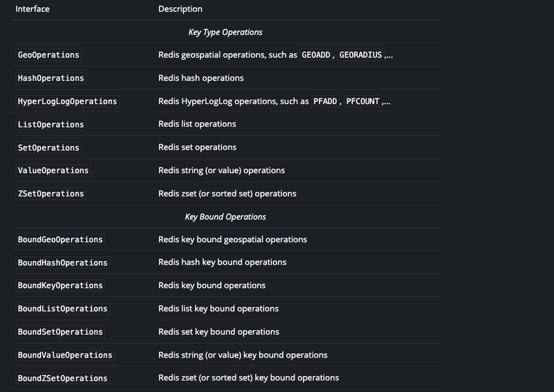Click 'Redis geospatial operations, such as' text
554x392 pixels.
(x=228, y=55)
